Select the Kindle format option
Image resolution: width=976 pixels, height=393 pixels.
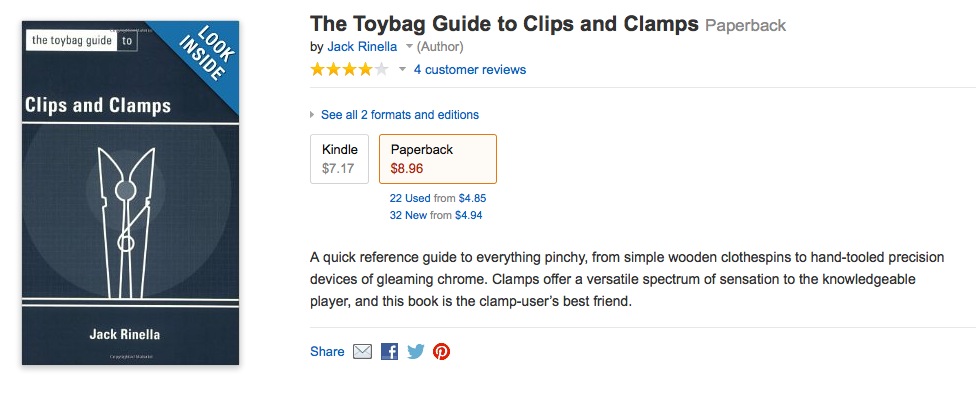(339, 159)
